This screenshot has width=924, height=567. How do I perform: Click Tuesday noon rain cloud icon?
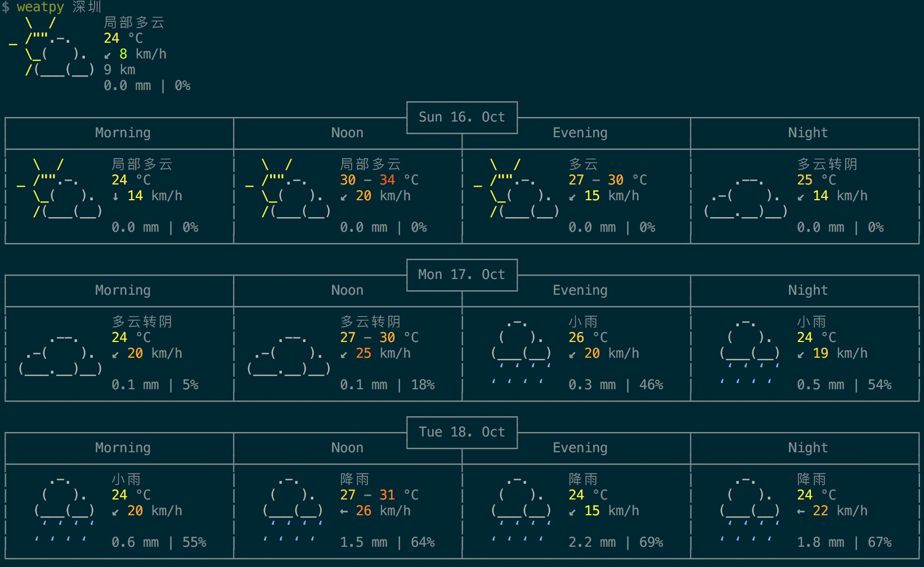click(293, 510)
